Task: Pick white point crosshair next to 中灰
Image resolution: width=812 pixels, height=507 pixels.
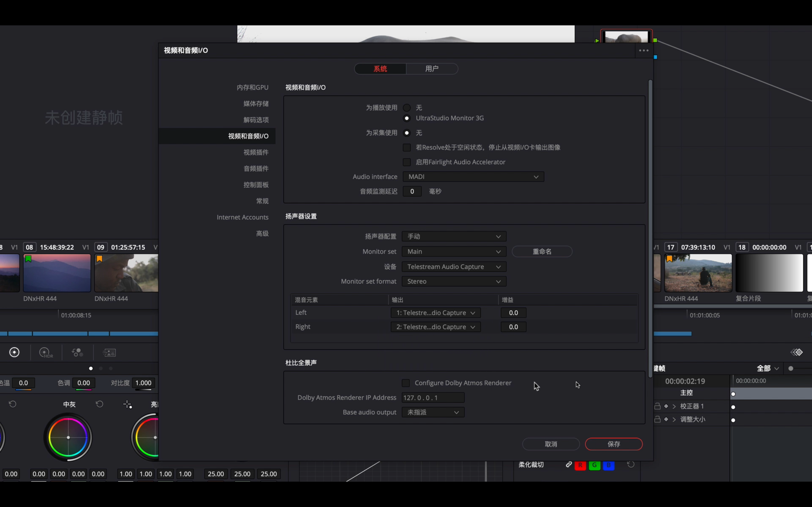Action: point(127,404)
